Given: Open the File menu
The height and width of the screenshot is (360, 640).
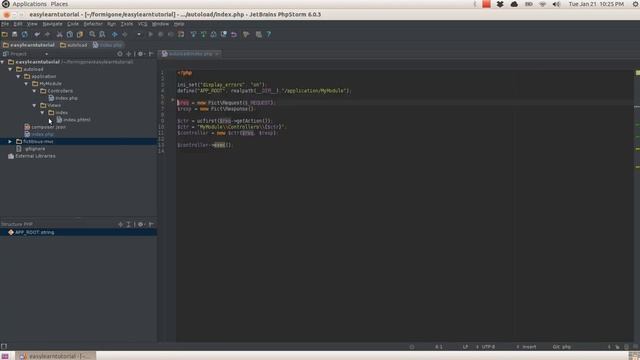Looking at the screenshot, I should tap(5, 24).
